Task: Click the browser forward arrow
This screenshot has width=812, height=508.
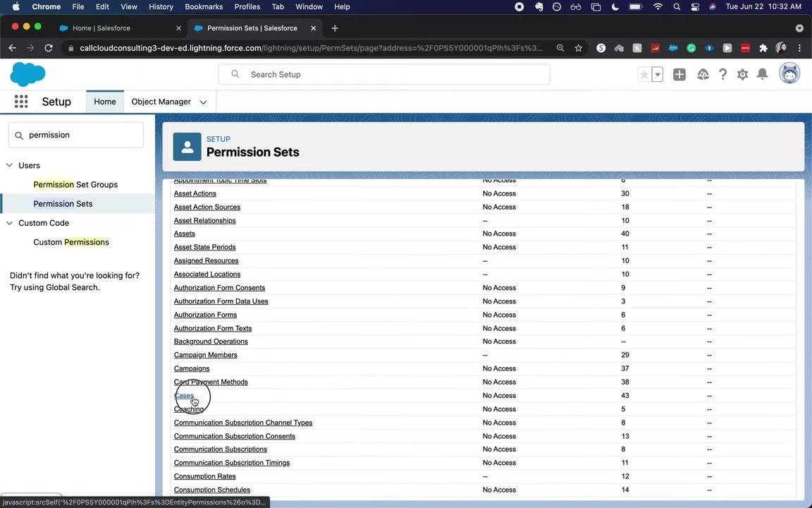Action: (x=30, y=48)
